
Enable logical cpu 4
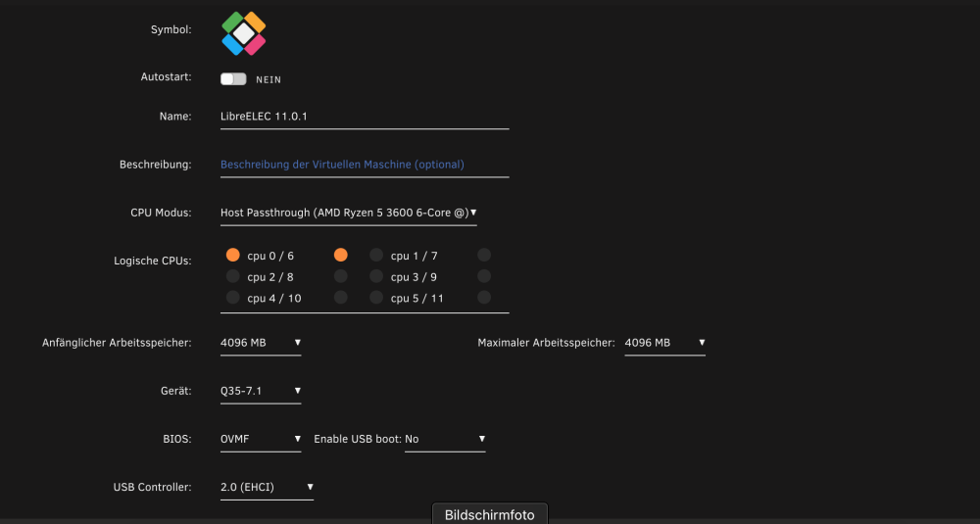pos(233,298)
